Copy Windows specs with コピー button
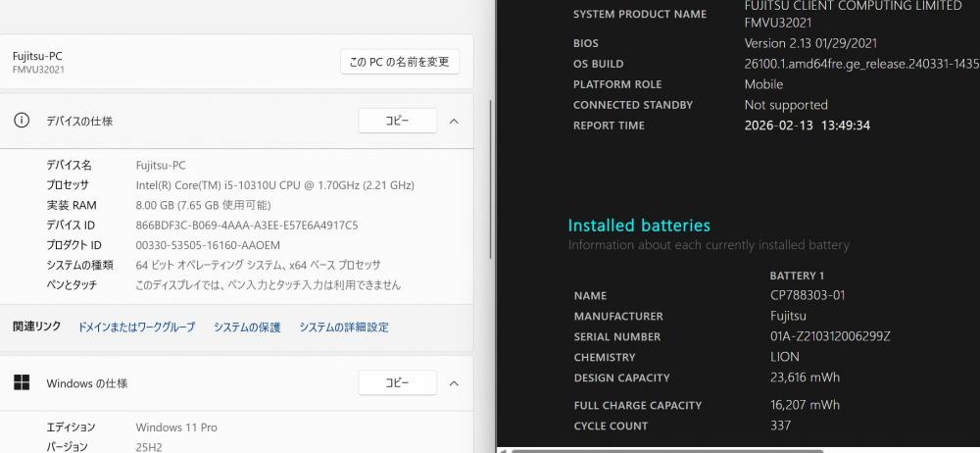Viewport: 980px width, 453px height. click(397, 382)
